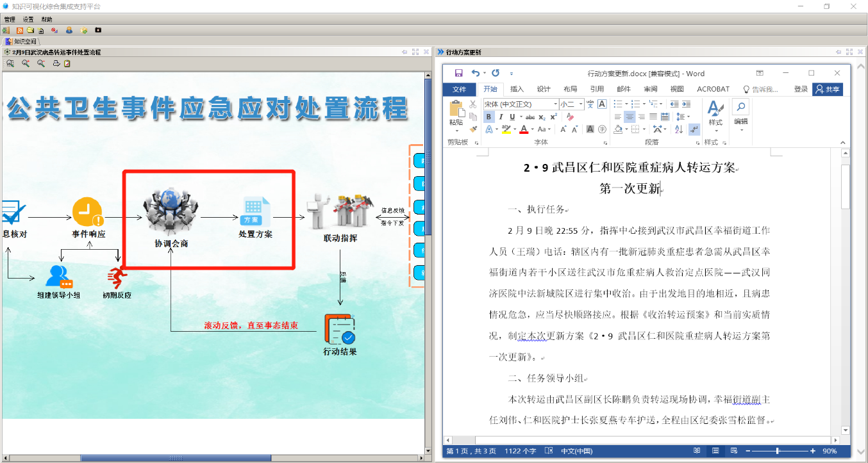868x463 pixels.
Task: Click the 组建领导小组 people icon
Action: (x=58, y=276)
